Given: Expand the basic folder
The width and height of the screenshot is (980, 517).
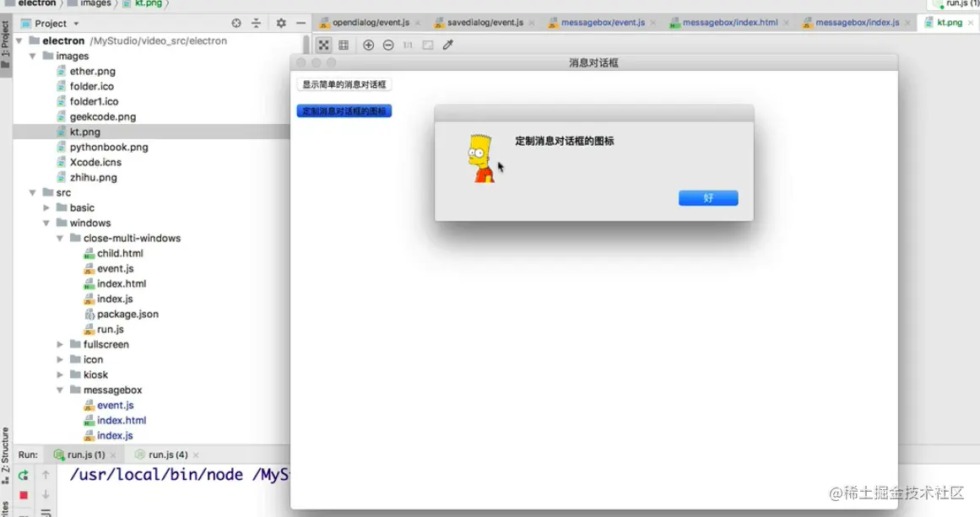Looking at the screenshot, I should [x=46, y=208].
